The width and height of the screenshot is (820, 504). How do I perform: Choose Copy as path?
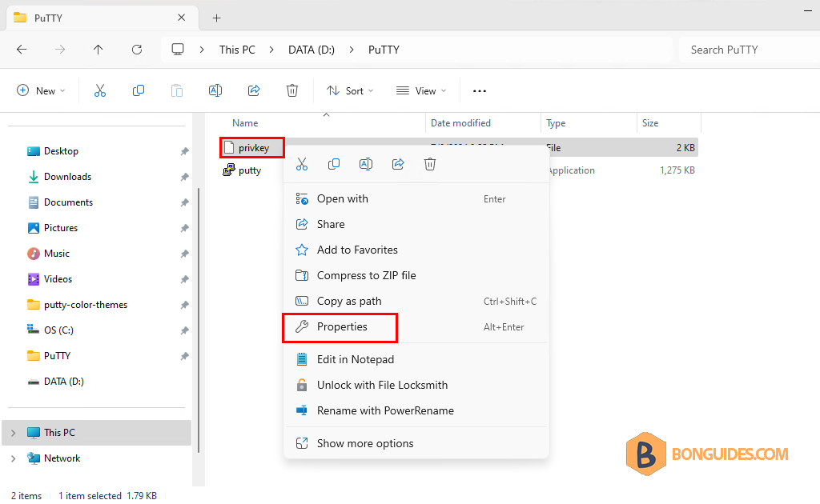pos(416,302)
